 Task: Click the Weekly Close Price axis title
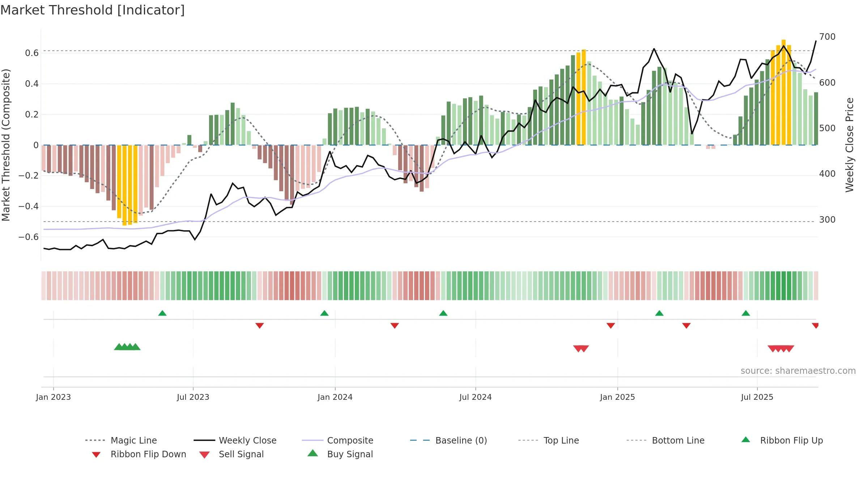(x=850, y=145)
